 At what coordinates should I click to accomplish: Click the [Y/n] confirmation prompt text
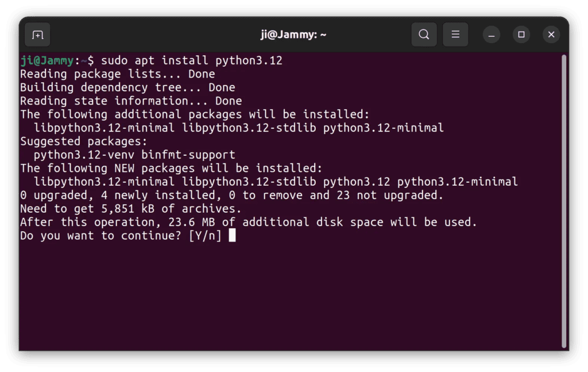click(205, 236)
